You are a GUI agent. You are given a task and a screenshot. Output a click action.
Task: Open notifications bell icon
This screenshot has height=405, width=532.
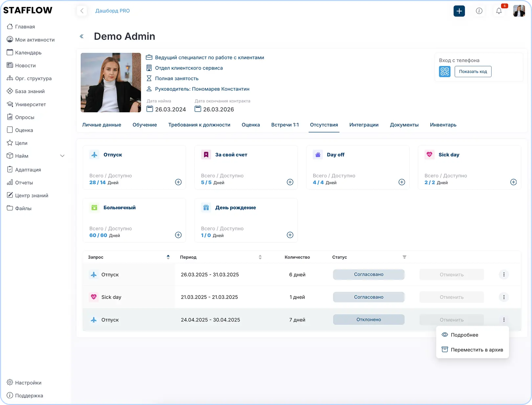pos(499,11)
